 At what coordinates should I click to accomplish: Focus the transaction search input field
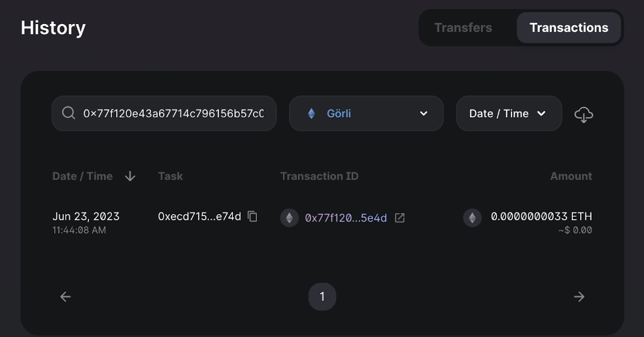(x=173, y=114)
